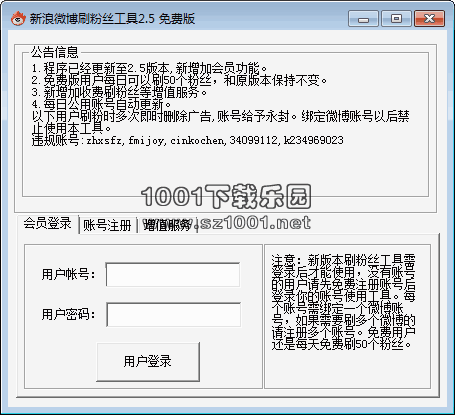The width and height of the screenshot is (455, 415).
Task: Focus the 用户帐号 input field
Action: [173, 275]
